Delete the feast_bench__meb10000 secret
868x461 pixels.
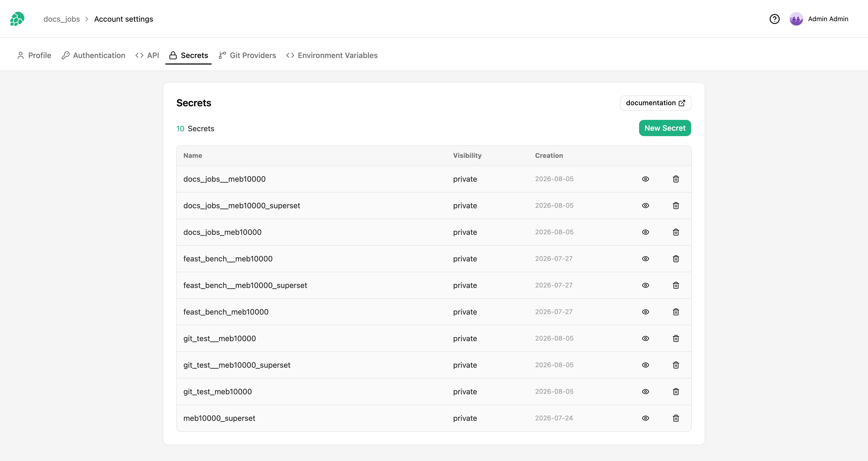click(x=676, y=259)
